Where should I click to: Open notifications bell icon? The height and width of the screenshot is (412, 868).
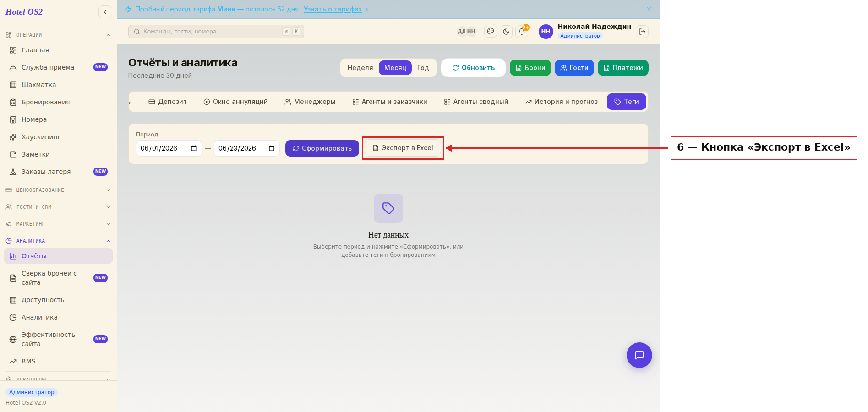[522, 32]
